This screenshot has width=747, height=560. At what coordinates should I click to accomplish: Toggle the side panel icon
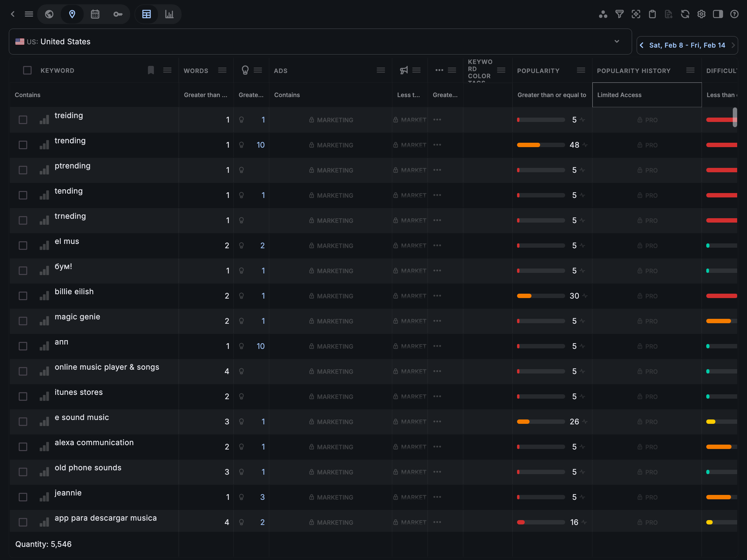(718, 14)
